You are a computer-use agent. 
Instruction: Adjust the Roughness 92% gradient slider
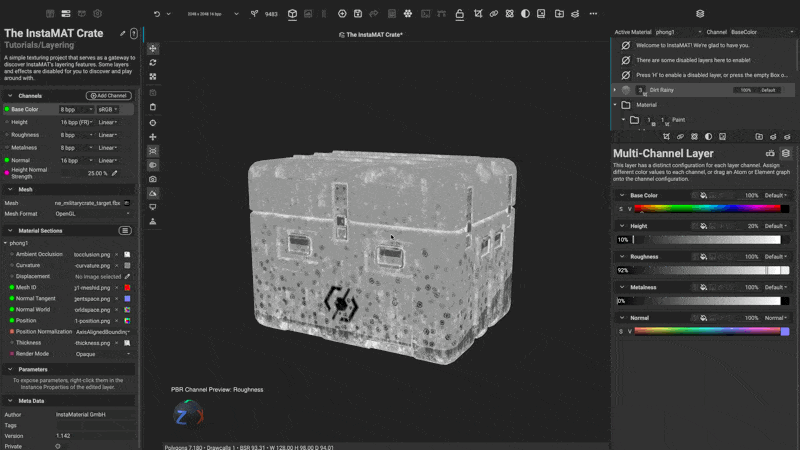703,270
